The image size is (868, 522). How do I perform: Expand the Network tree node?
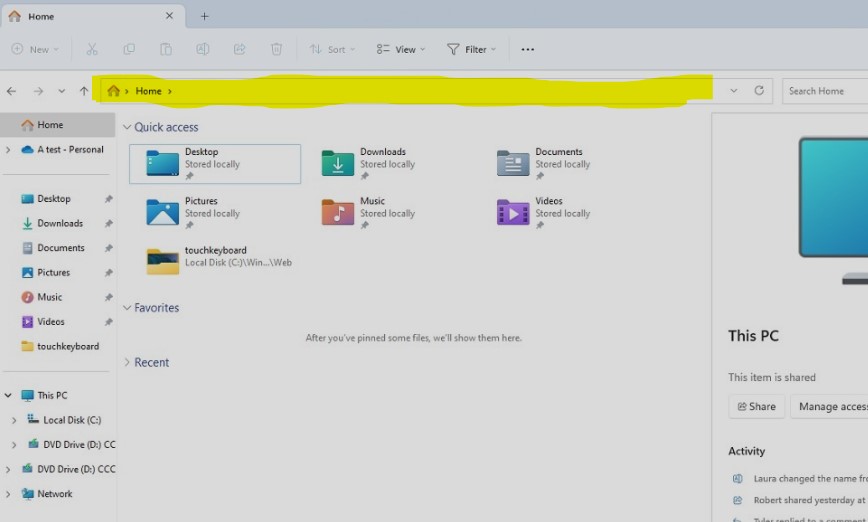(8, 494)
